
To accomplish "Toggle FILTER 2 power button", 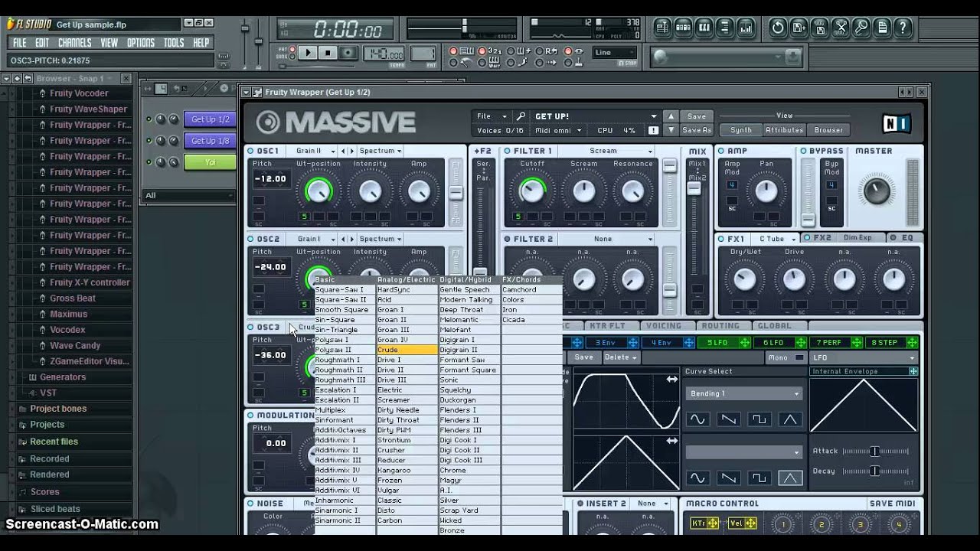I will coord(507,239).
